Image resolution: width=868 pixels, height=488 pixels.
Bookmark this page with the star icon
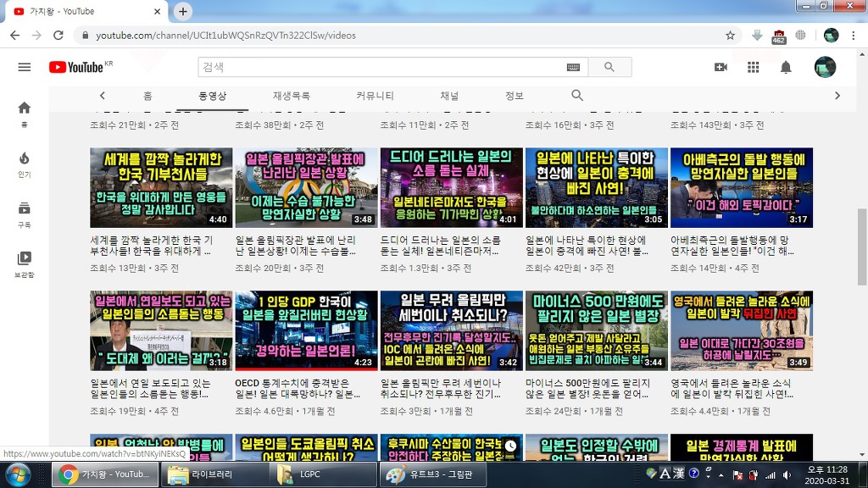pos(730,36)
